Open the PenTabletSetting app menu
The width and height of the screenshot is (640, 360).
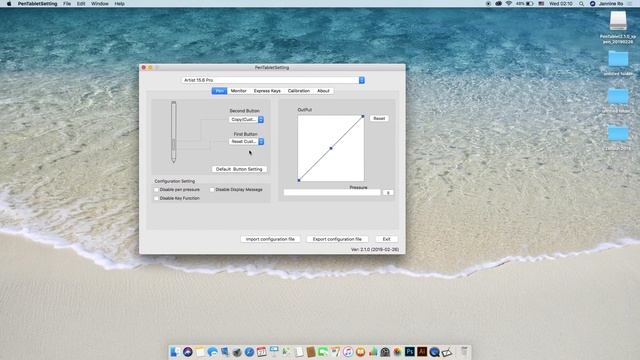[x=38, y=4]
